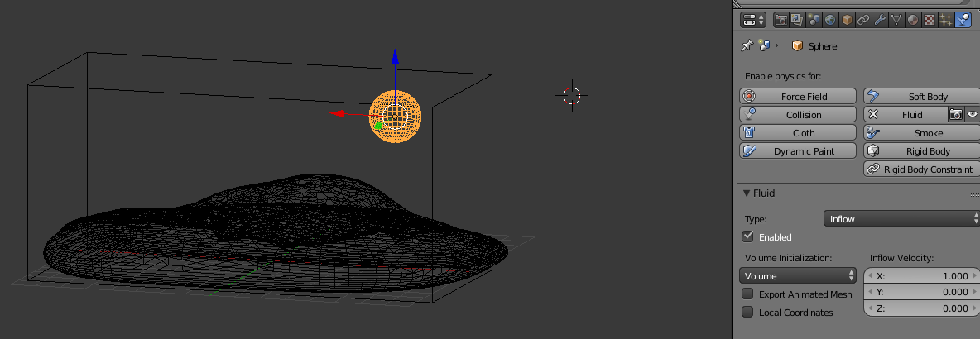980x339 pixels.
Task: Click the Inflow Velocity X value field
Action: pos(921,276)
